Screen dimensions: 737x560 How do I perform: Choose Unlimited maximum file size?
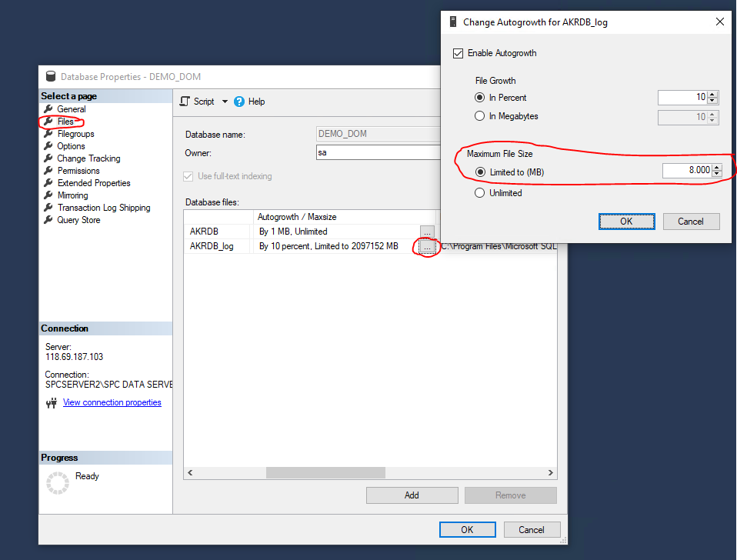[481, 193]
